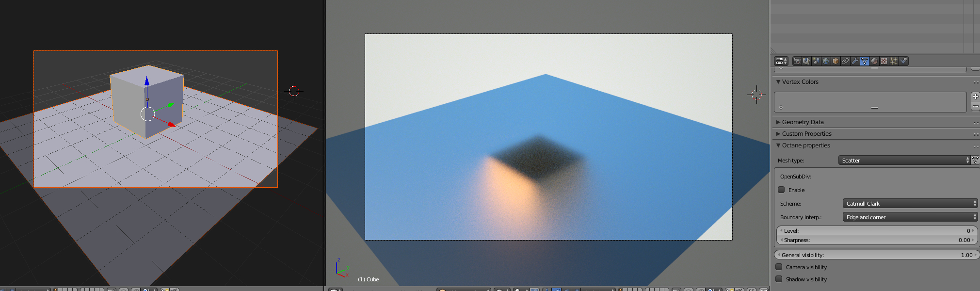
Task: Click the "(1) Cube" label in render viewport
Action: pos(369,279)
